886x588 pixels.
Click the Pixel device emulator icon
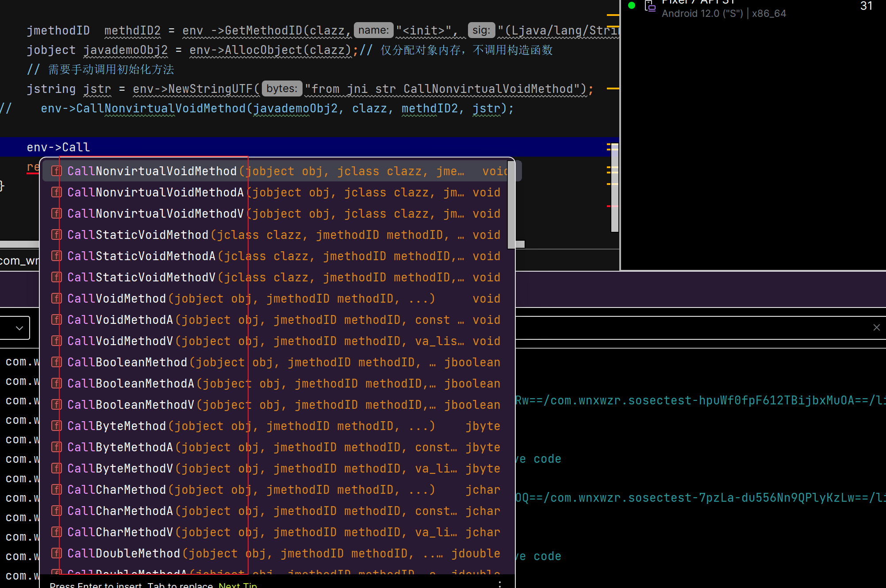coord(649,6)
